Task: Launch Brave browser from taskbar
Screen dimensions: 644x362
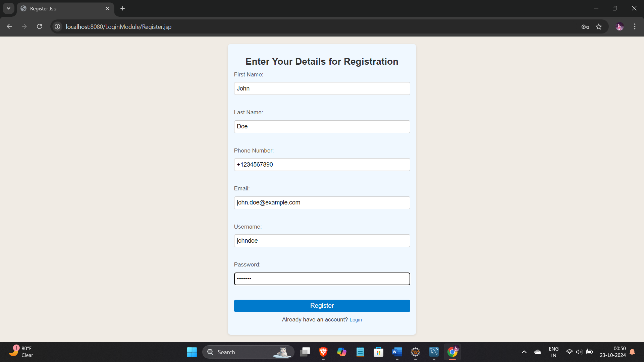Action: coord(323,352)
